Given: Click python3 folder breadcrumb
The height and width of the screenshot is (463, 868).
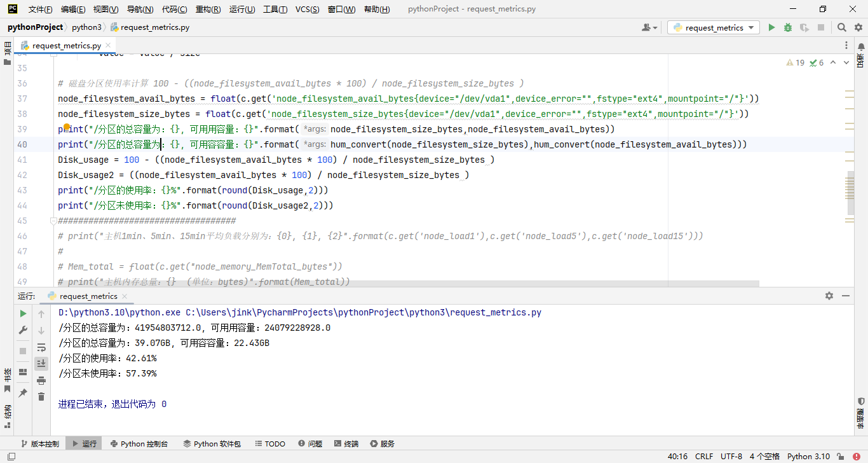Looking at the screenshot, I should [x=86, y=27].
